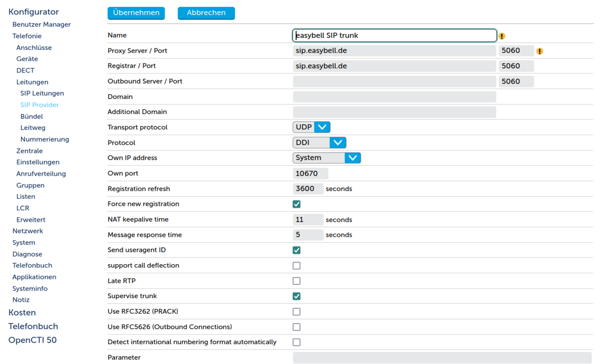Turn off Supervise trunk option
The width and height of the screenshot is (603, 364).
296,296
